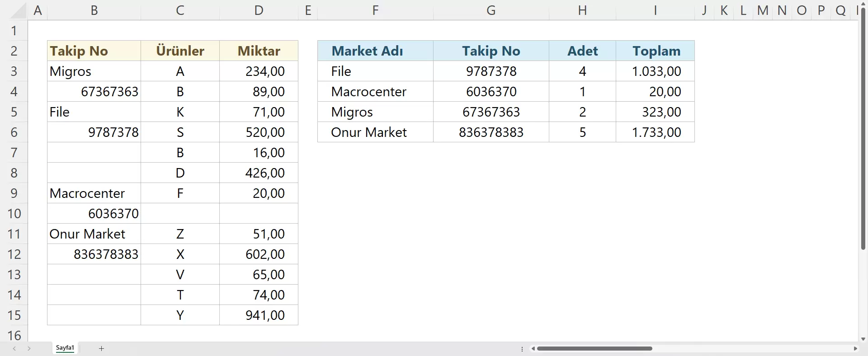Select column D header

tap(259, 10)
